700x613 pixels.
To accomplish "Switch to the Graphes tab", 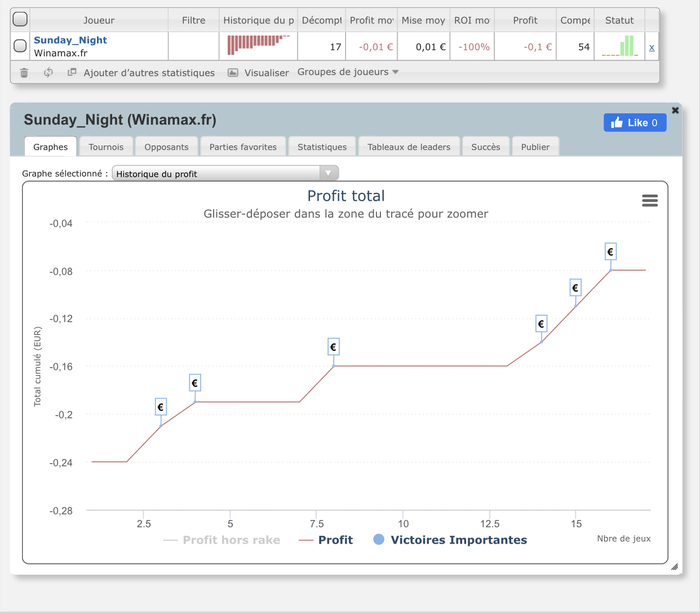I will pyautogui.click(x=50, y=147).
